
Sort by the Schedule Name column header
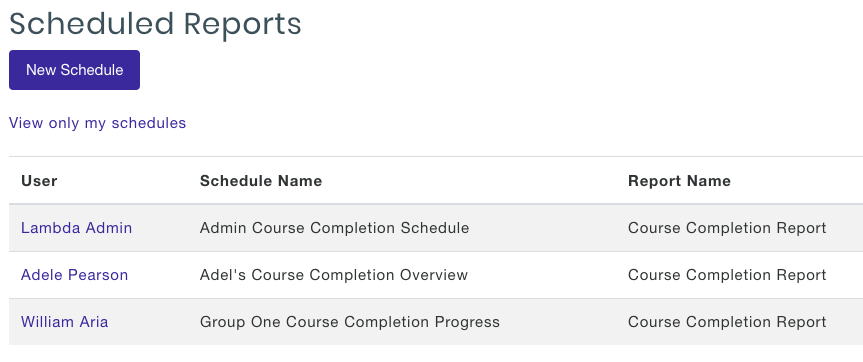(x=261, y=180)
